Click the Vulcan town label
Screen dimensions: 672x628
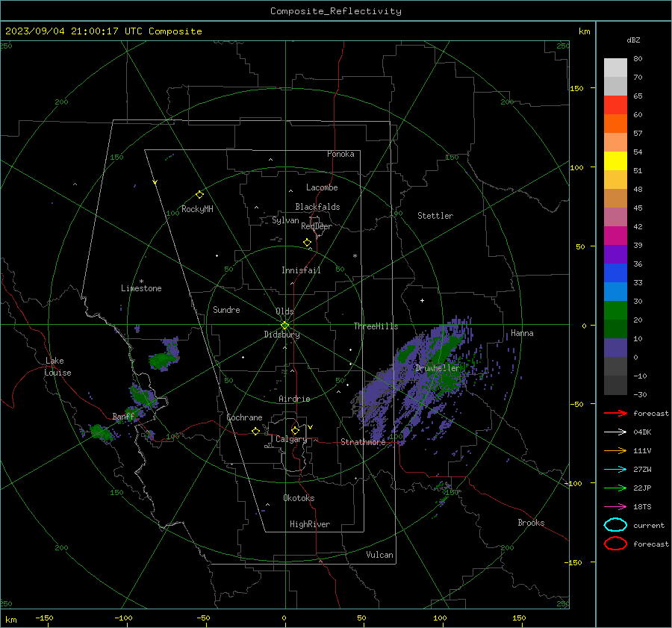(379, 555)
